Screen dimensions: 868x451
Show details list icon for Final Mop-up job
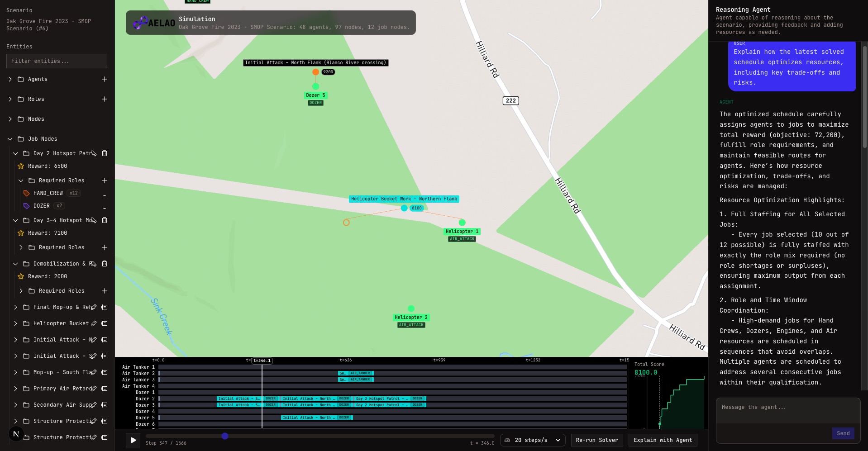coord(105,307)
